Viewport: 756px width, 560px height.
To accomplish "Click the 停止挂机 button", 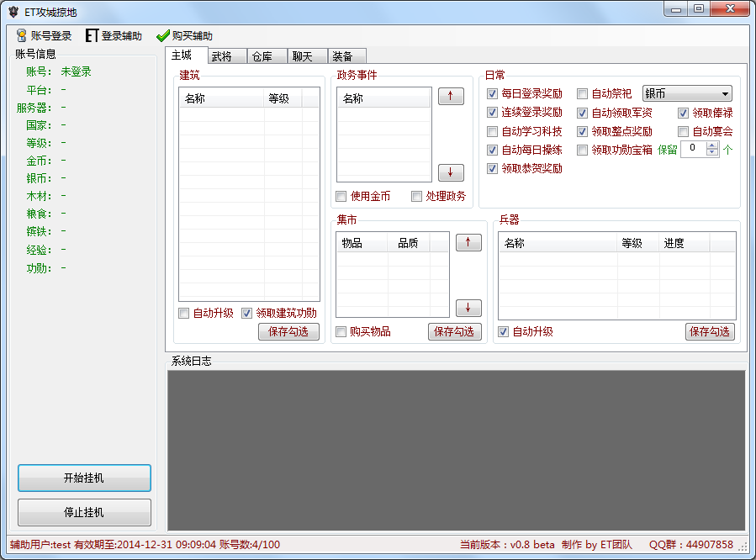I will 84,512.
